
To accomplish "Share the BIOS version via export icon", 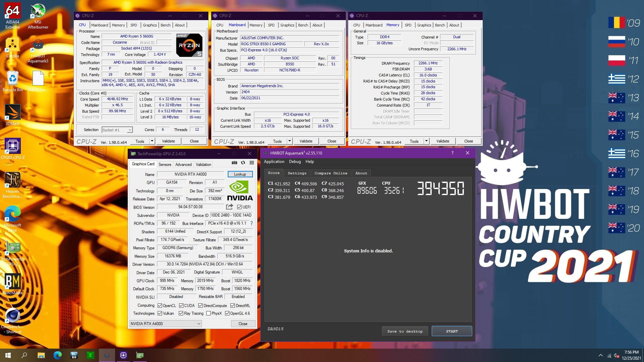I will [229, 207].
